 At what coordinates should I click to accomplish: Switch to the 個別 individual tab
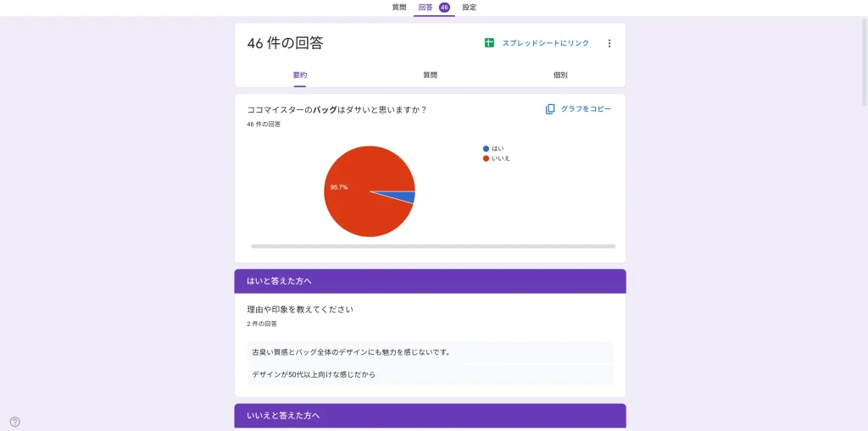coord(560,75)
